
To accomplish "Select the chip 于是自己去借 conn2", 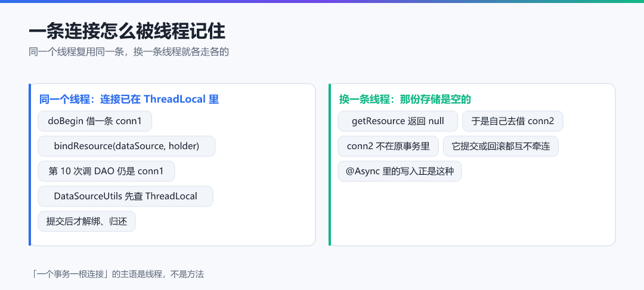I will click(513, 121).
